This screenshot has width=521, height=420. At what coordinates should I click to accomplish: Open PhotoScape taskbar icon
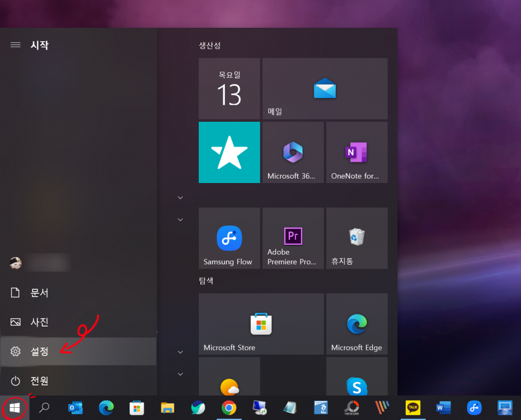click(352, 408)
